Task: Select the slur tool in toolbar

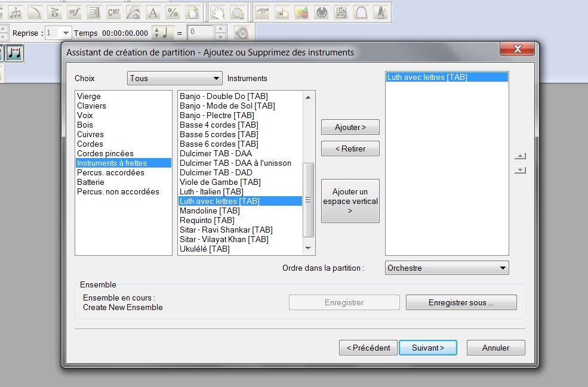Action: 35,11
